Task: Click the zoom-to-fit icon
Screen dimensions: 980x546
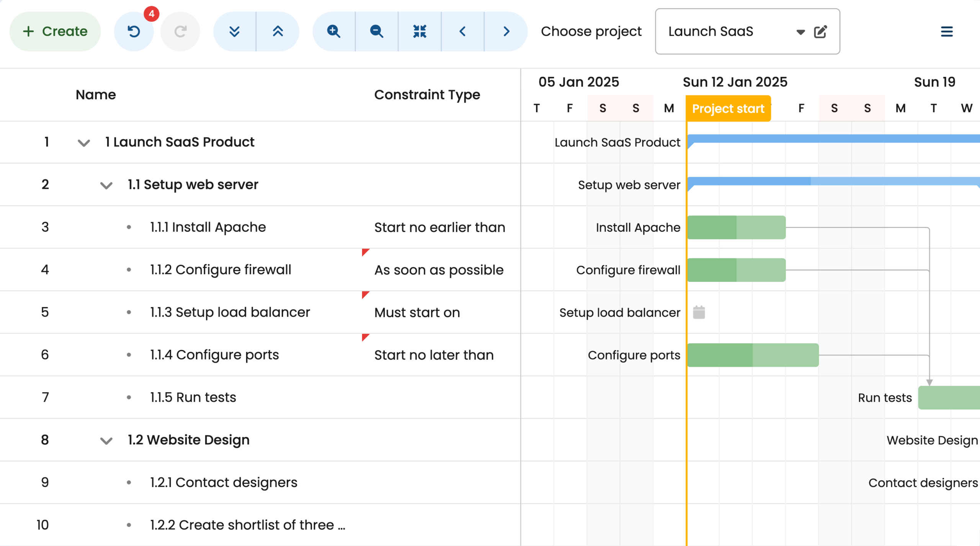Action: [x=420, y=31]
